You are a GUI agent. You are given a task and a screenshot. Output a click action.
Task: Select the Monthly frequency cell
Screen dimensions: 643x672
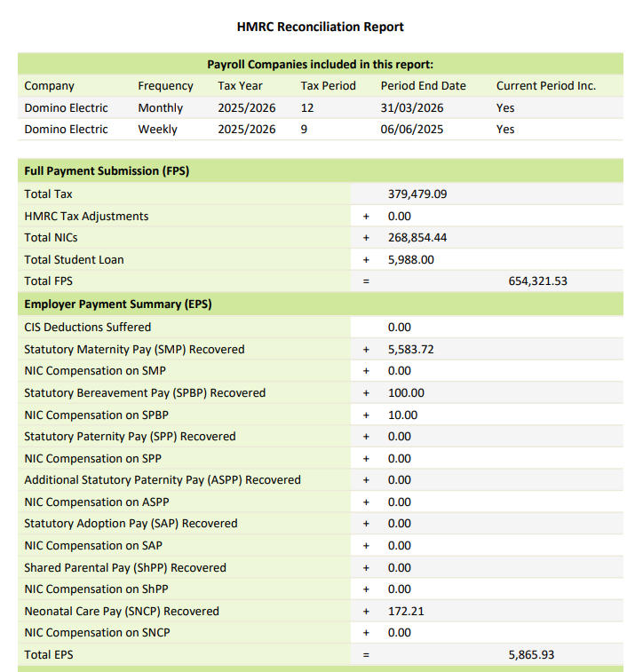click(160, 107)
